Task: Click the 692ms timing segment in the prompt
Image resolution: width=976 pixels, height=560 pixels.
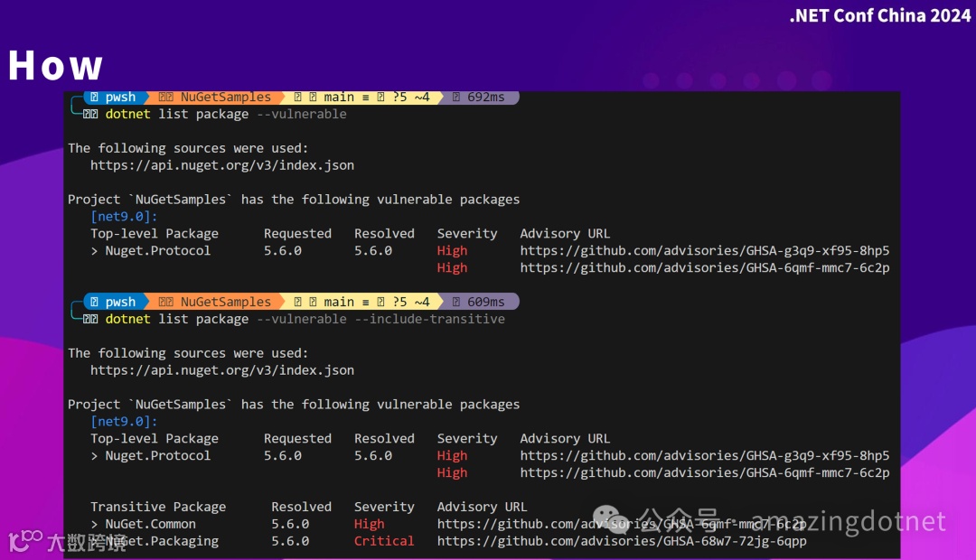Action: click(x=479, y=97)
